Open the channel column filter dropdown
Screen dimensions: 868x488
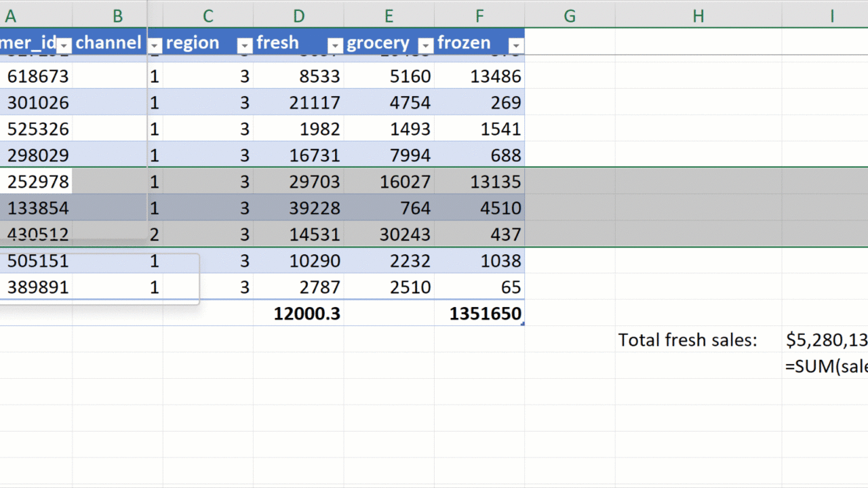[x=155, y=45]
